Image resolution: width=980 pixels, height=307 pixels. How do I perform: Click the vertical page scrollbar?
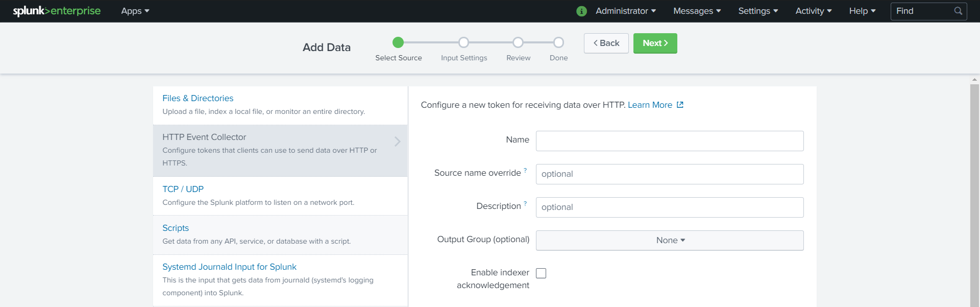click(974, 194)
